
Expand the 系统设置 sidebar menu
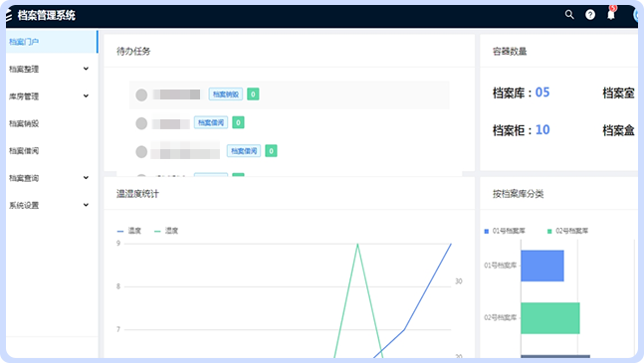(x=49, y=205)
